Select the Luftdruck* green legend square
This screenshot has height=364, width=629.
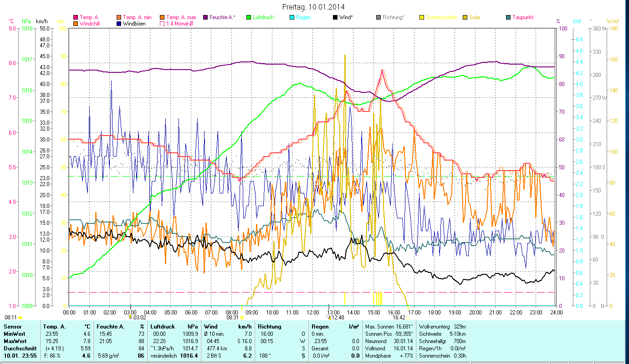tap(249, 17)
